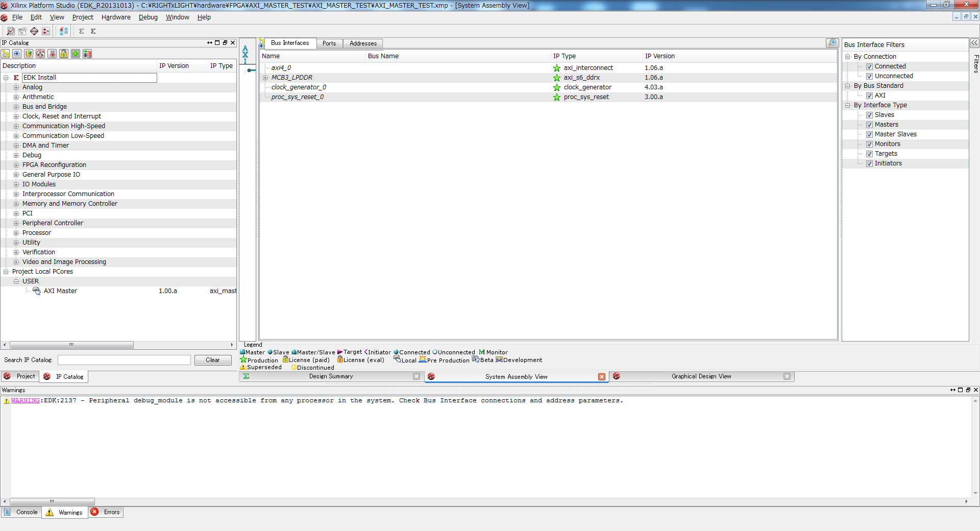
Task: Run design rule check magnifier icon
Action: click(x=10, y=31)
